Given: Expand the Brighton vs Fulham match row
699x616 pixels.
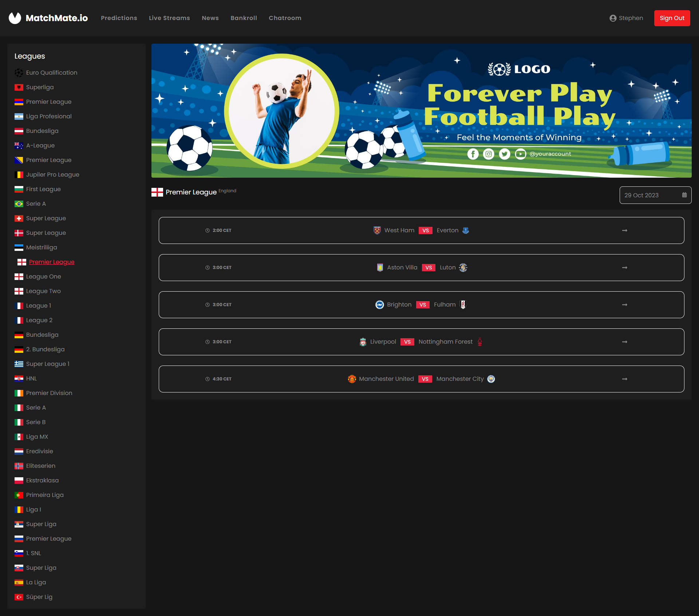Looking at the screenshot, I should coord(624,305).
